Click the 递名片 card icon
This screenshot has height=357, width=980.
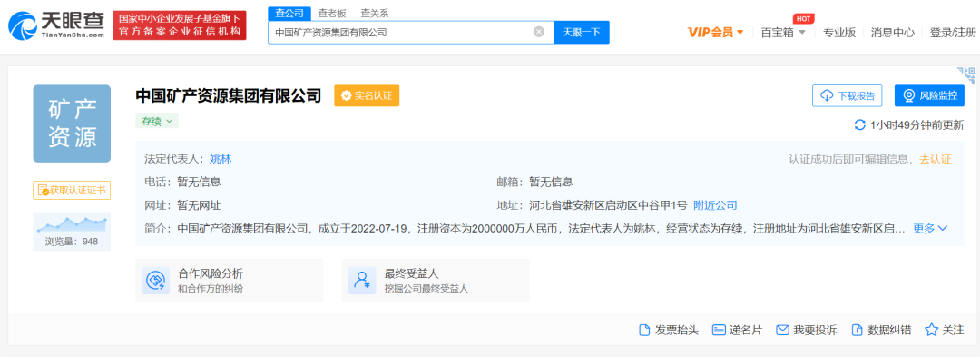pyautogui.click(x=719, y=330)
